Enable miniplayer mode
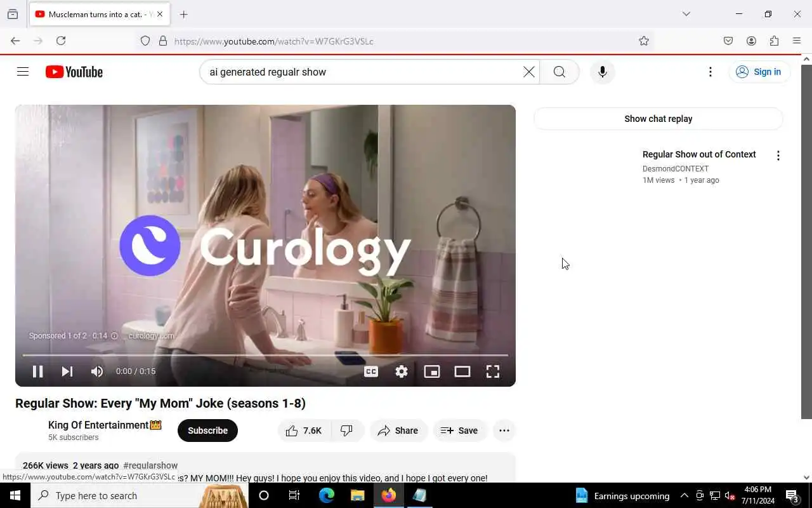812x508 pixels. (x=432, y=371)
